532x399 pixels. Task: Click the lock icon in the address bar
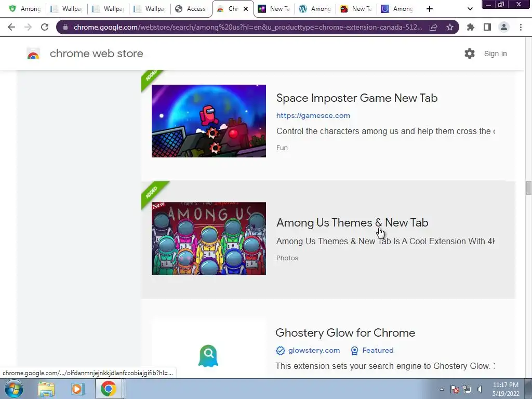pos(65,27)
